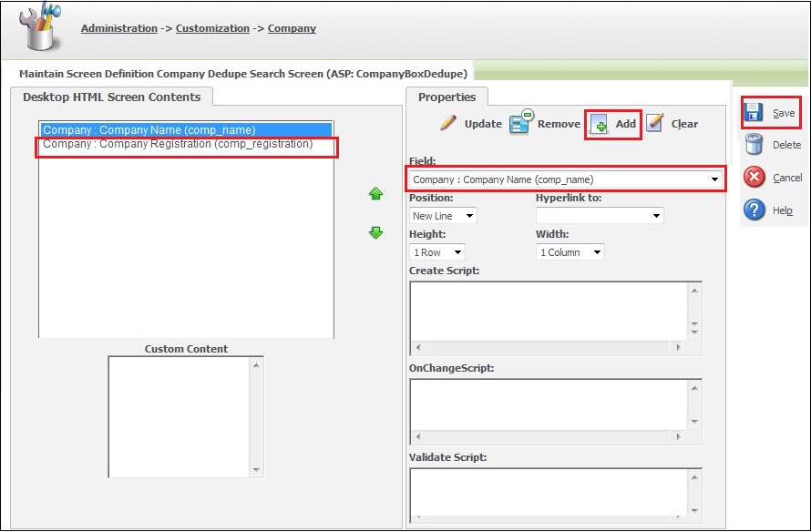Viewport: 811px width, 532px height.
Task: Click the Delete text link
Action: pos(786,145)
